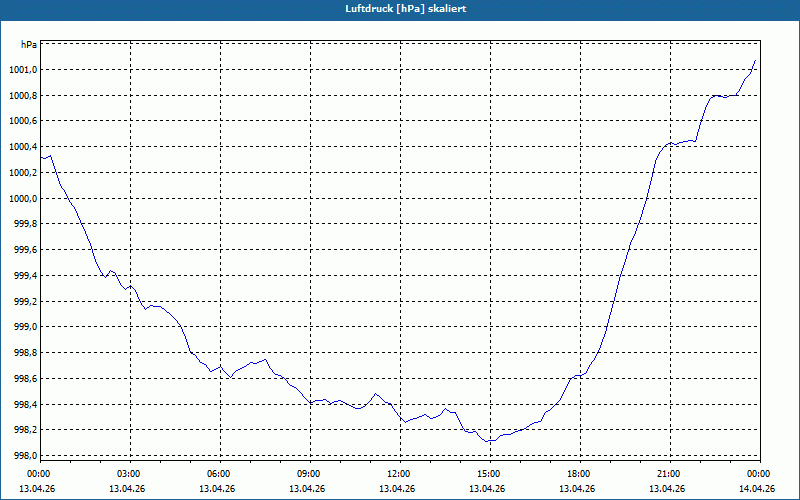800x500 pixels.
Task: Select the '21:00' time axis label
Action: pyautogui.click(x=667, y=474)
